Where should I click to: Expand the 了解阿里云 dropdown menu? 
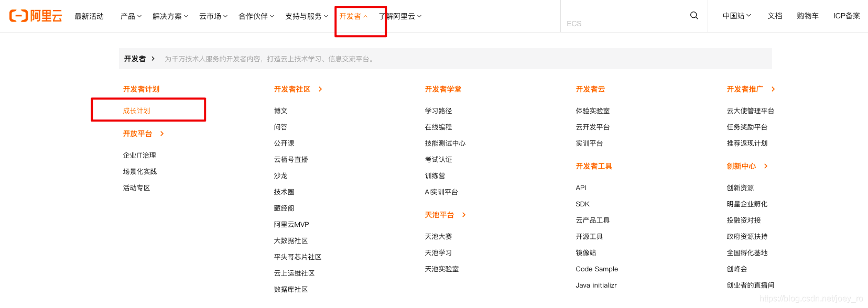400,16
